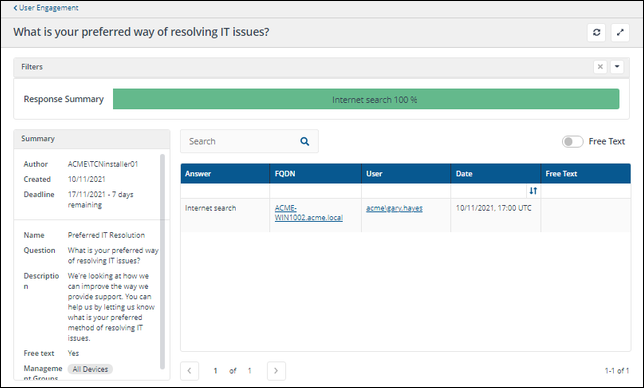
Task: Click the User column filter field
Action: (x=406, y=191)
